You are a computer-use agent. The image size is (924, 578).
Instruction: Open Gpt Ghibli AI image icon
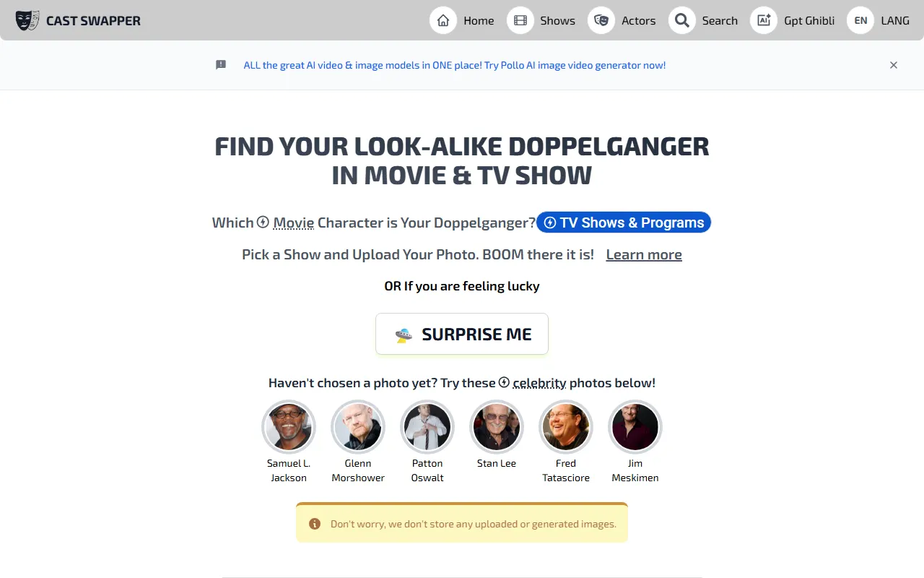point(764,20)
